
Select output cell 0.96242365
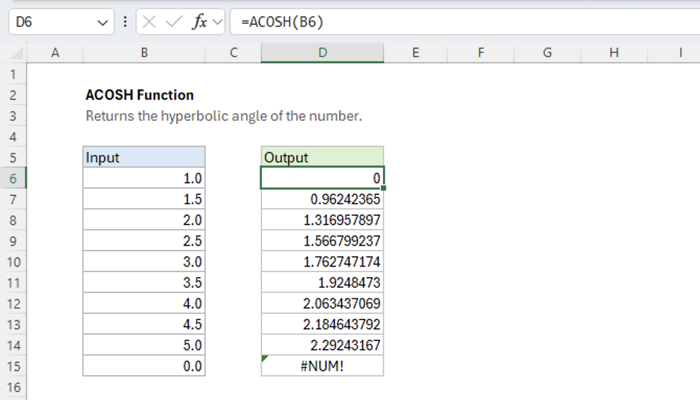322,199
